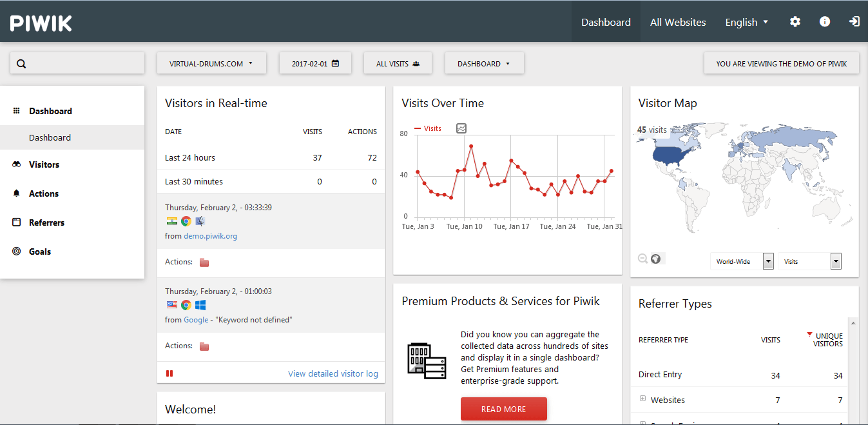Click the READ MORE button
The height and width of the screenshot is (425, 868).
[503, 408]
